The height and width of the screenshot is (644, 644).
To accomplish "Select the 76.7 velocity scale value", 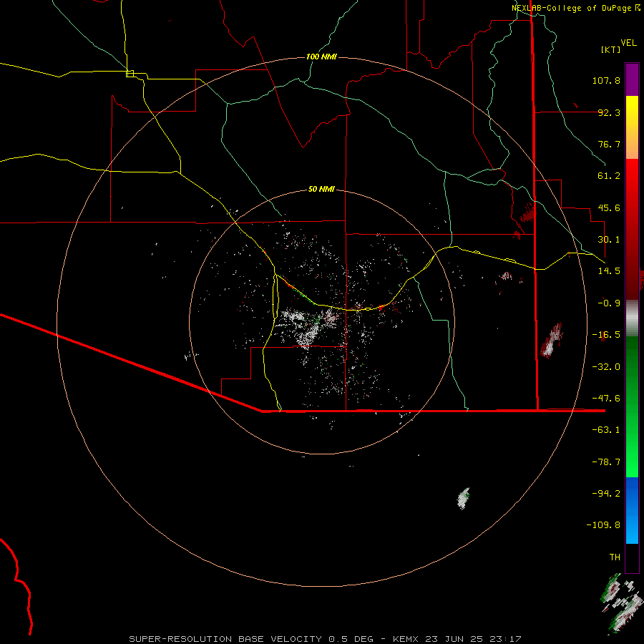I will [x=609, y=144].
